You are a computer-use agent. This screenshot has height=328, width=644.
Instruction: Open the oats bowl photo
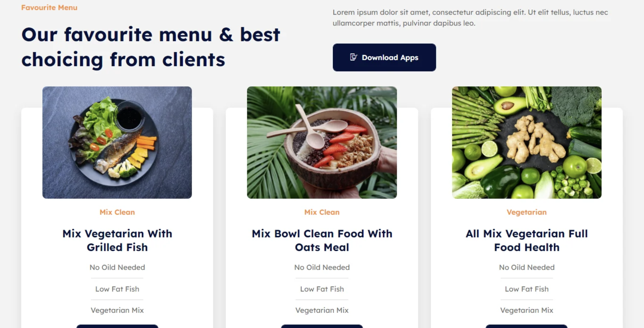(322, 142)
